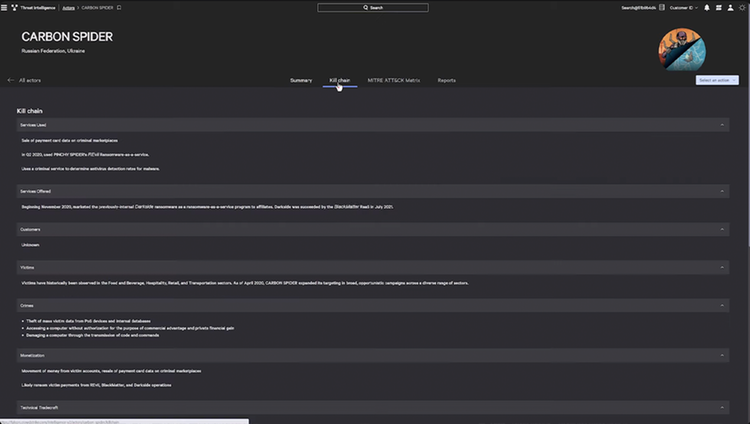The width and height of the screenshot is (750, 424).
Task: Click the search magnifier icon
Action: click(x=365, y=8)
